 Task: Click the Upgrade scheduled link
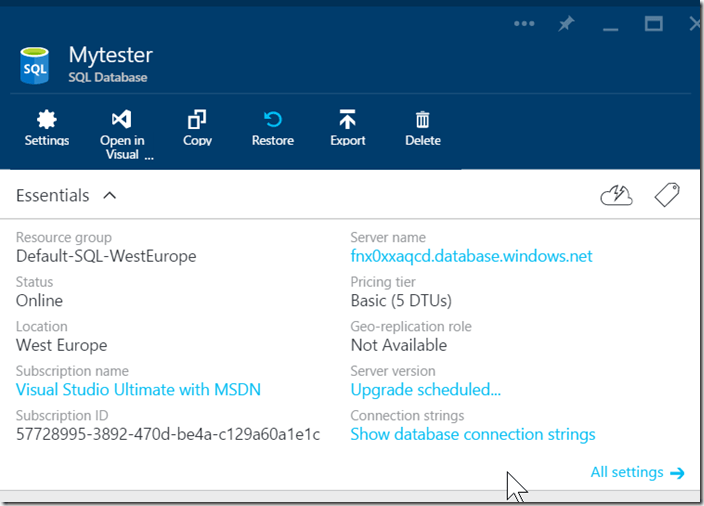(425, 389)
